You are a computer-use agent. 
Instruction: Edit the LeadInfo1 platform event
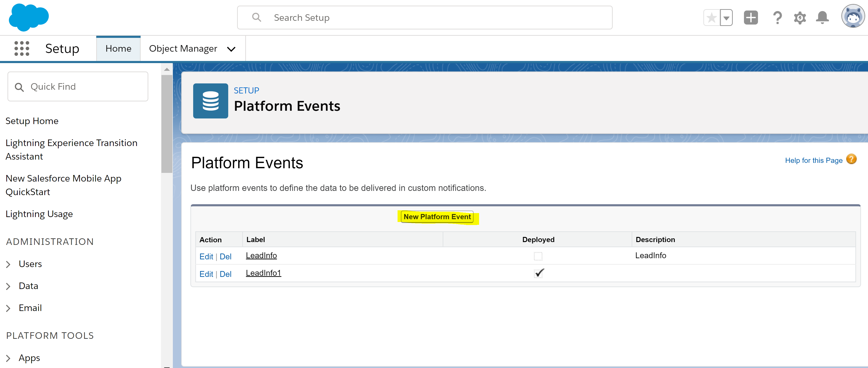206,274
